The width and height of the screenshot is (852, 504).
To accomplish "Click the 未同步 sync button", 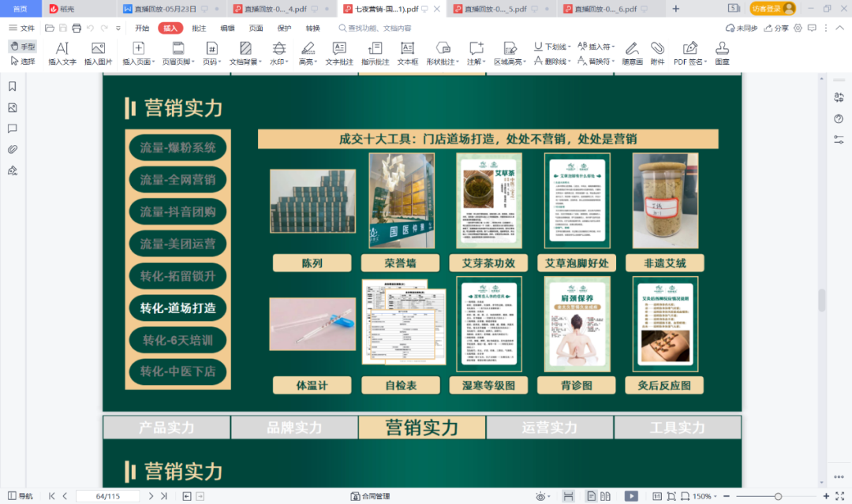I will click(742, 28).
